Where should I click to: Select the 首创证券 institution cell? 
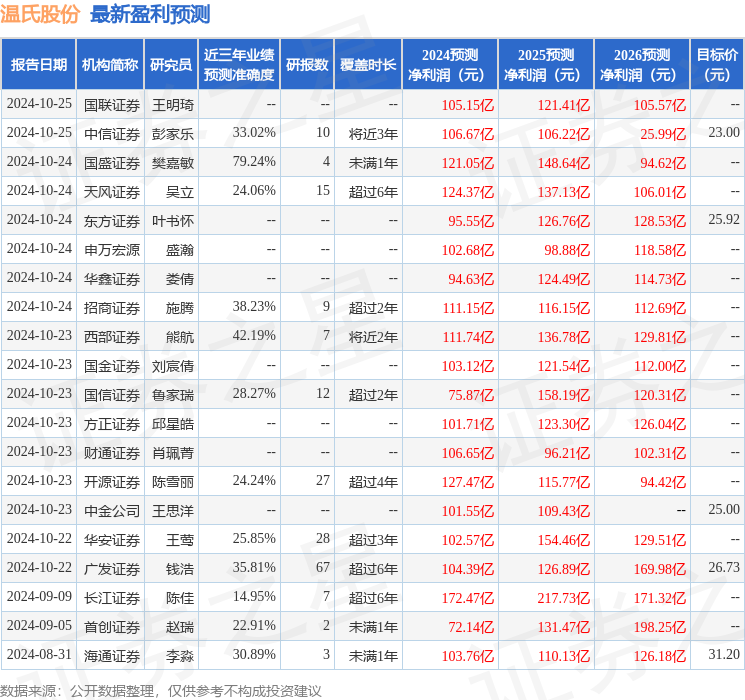point(112,627)
